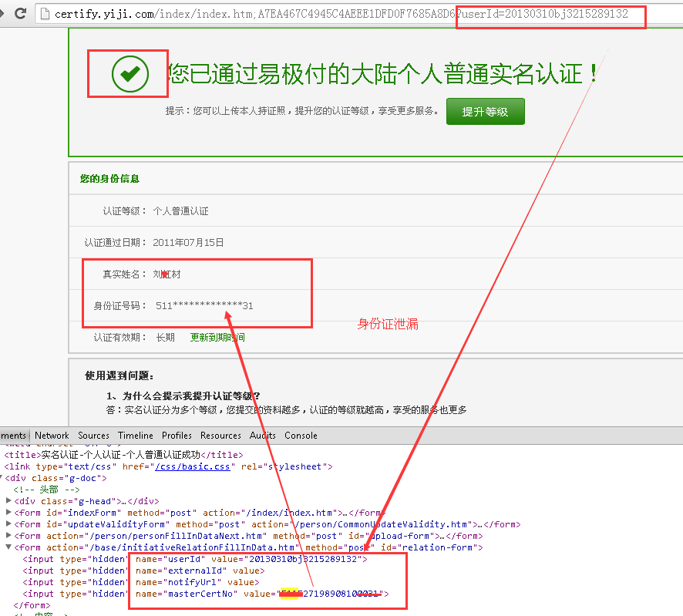Expand the indexForm form node
The width and height of the screenshot is (683, 616).
pyautogui.click(x=8, y=513)
